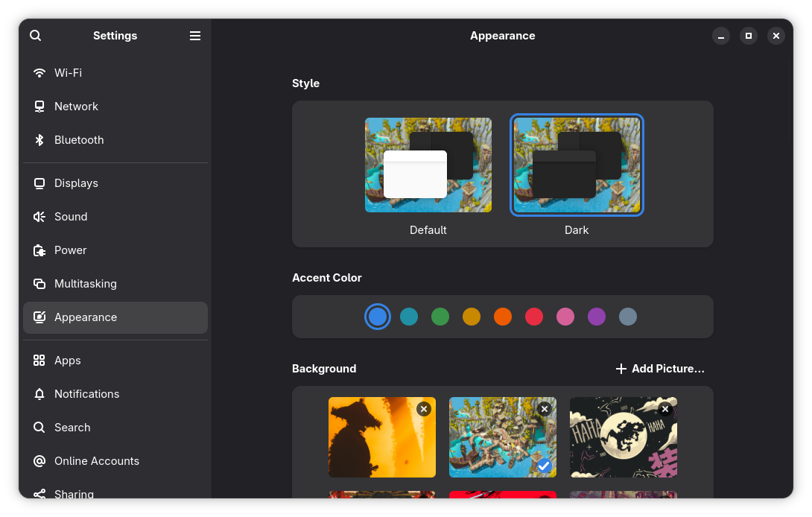Screen dimensions: 812x517
Task: Choose the pink accent color
Action: (x=565, y=317)
